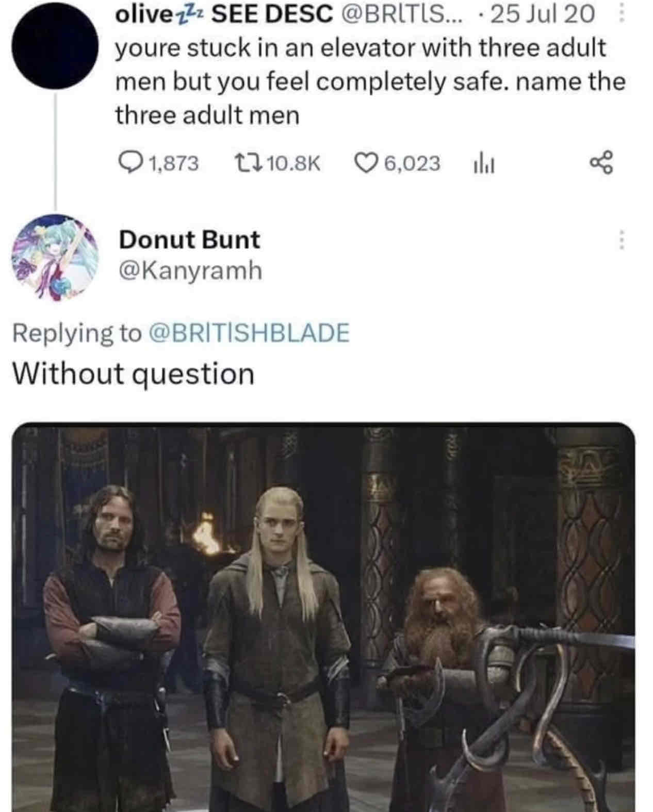The height and width of the screenshot is (812, 653).
Task: Open three-dot menu on olive's tweet
Action: [x=621, y=13]
